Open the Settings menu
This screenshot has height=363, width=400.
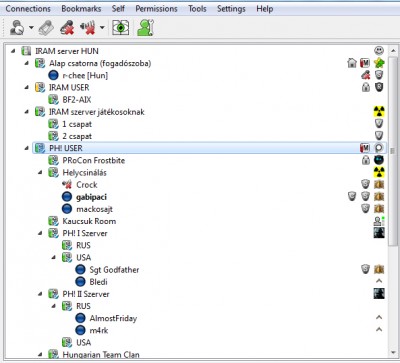coord(231,9)
